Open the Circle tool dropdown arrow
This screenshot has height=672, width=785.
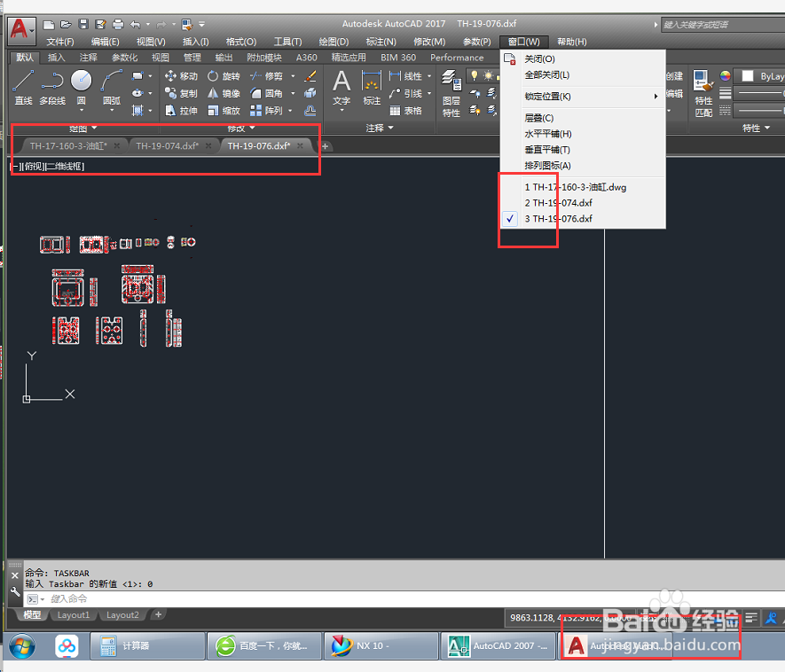click(x=81, y=111)
